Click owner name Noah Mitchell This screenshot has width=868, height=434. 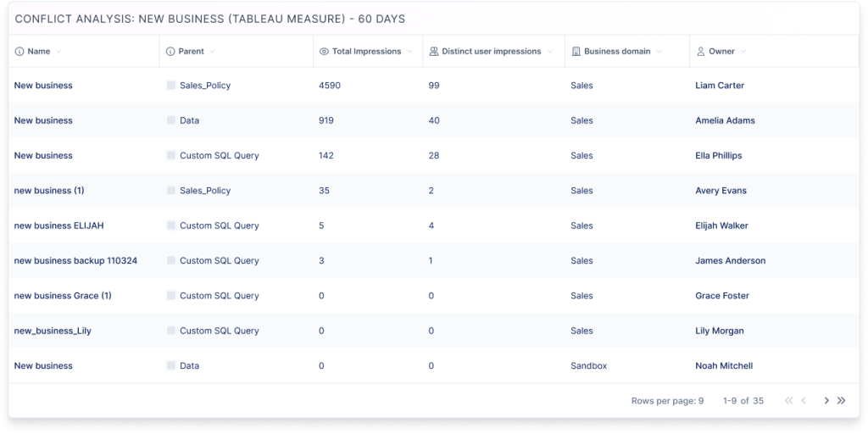(x=724, y=365)
